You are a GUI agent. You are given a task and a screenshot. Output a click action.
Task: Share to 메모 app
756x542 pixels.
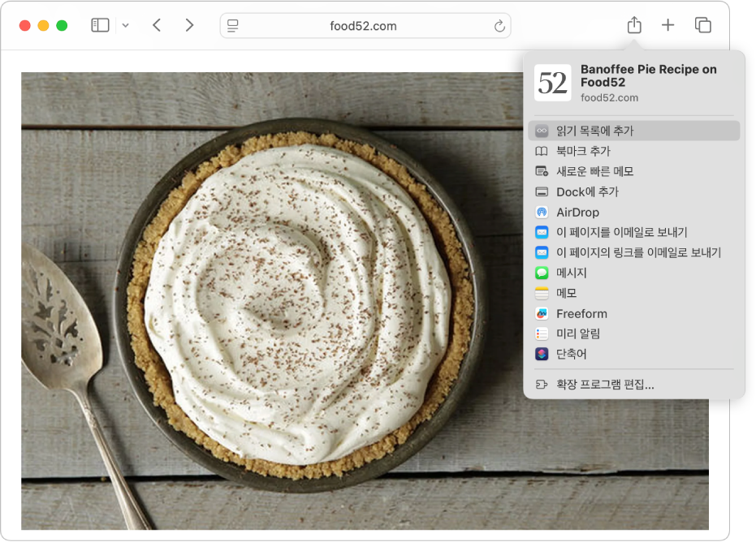coord(633,293)
